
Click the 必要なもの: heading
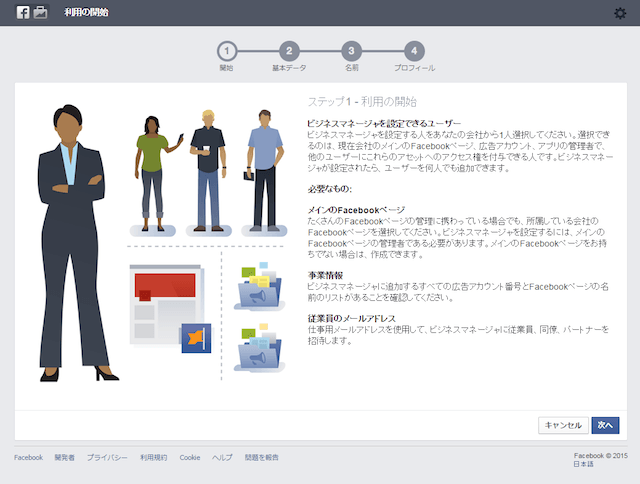pos(330,189)
